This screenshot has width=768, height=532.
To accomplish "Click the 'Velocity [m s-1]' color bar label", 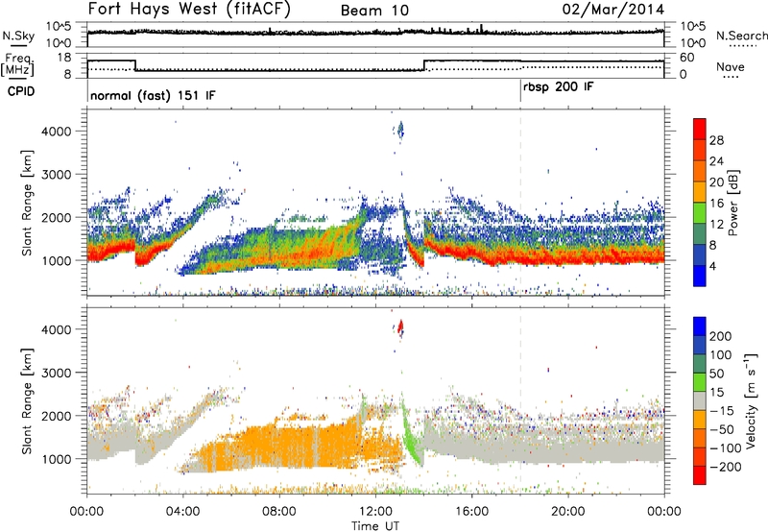I will [750, 400].
